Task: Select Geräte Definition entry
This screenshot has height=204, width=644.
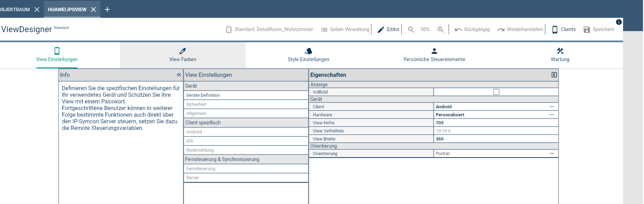Action: click(246, 95)
